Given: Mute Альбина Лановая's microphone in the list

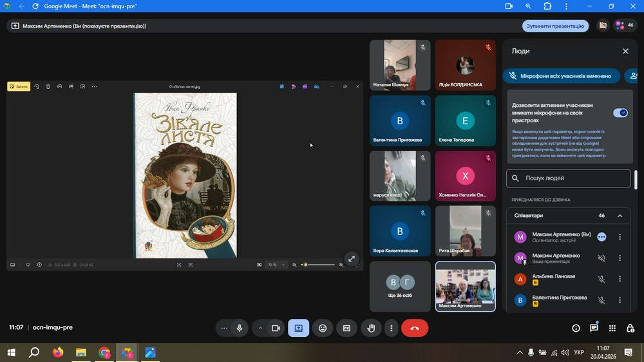Looking at the screenshot, I should tap(601, 279).
